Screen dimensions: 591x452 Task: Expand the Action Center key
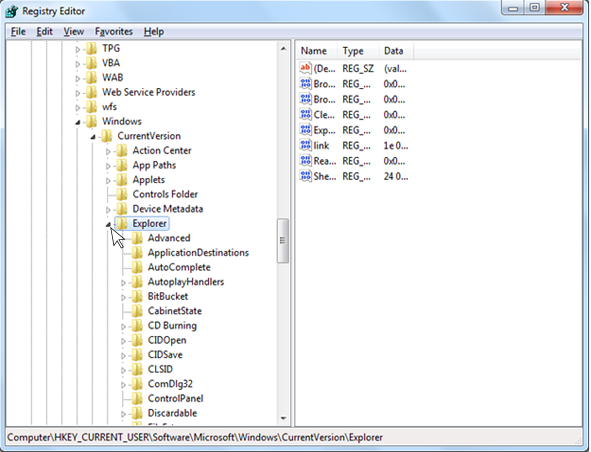coord(108,152)
